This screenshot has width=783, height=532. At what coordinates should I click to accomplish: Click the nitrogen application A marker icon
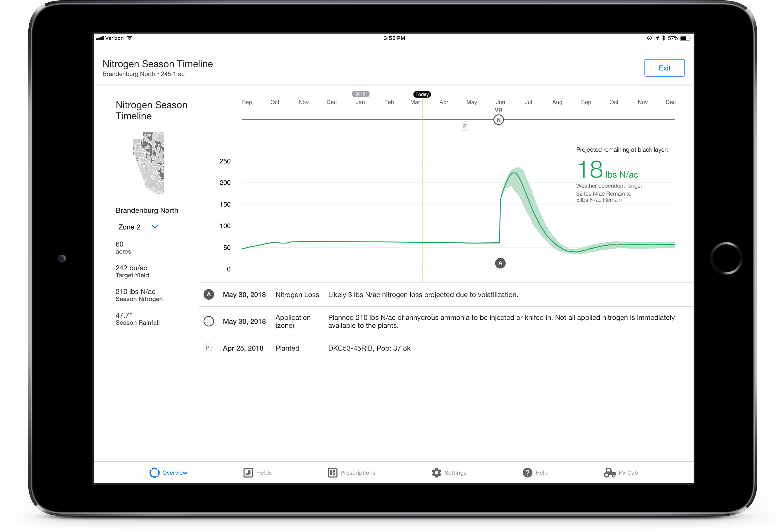500,262
